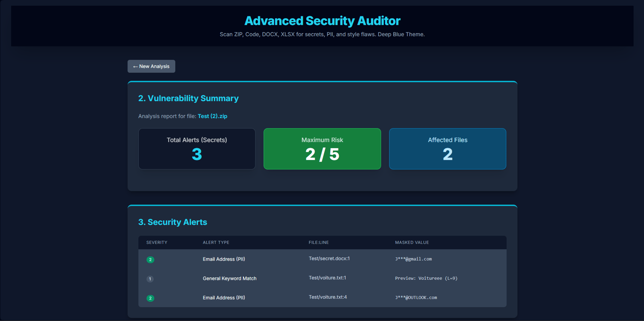
Task: Click the Advanced Security Auditor title
Action: [x=322, y=21]
